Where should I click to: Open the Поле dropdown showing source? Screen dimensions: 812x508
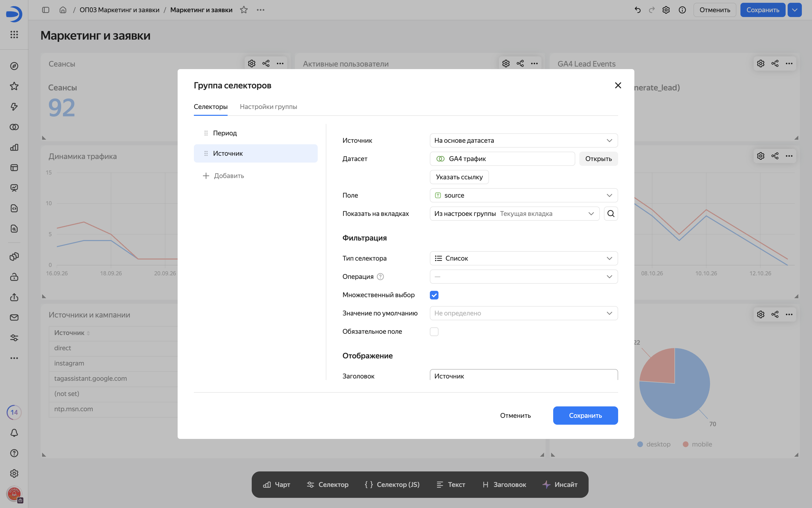(x=523, y=195)
